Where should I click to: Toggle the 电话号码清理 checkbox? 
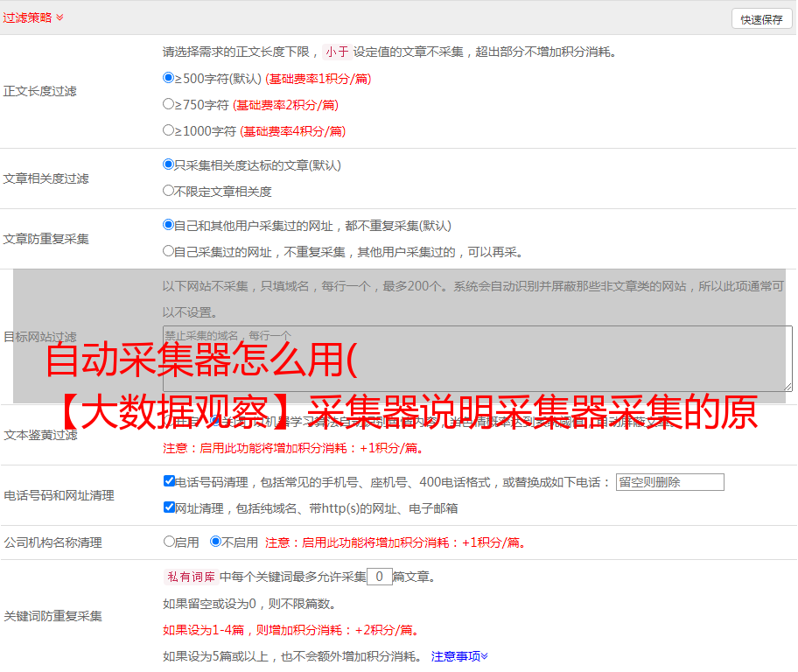tap(169, 481)
